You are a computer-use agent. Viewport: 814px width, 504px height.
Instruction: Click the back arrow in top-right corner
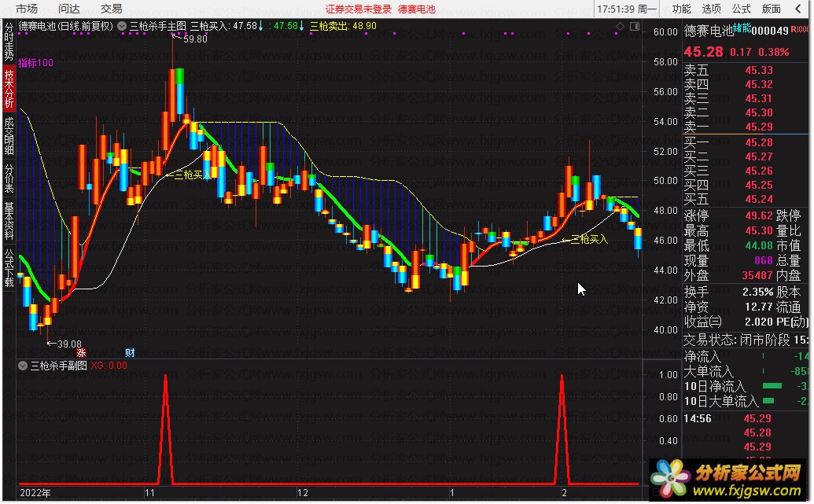(x=798, y=9)
